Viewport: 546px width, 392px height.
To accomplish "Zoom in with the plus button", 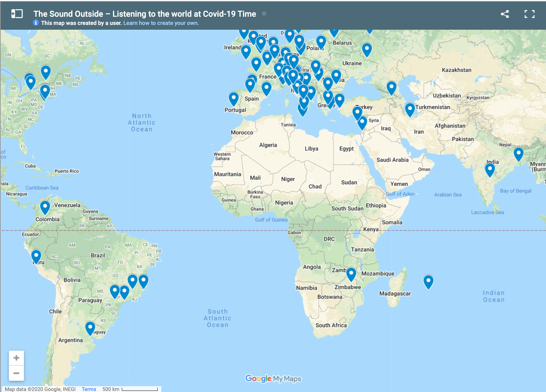I will 16,358.
